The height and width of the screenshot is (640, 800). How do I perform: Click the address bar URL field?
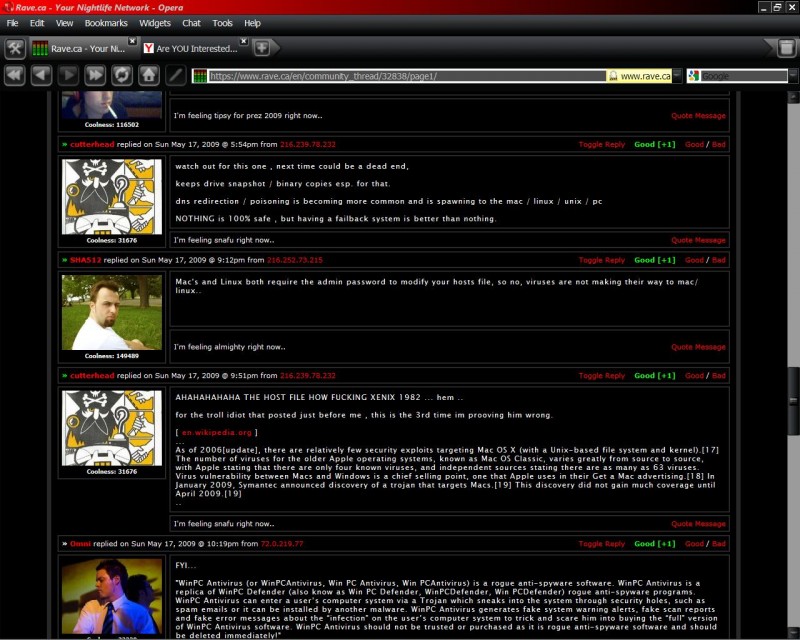407,76
